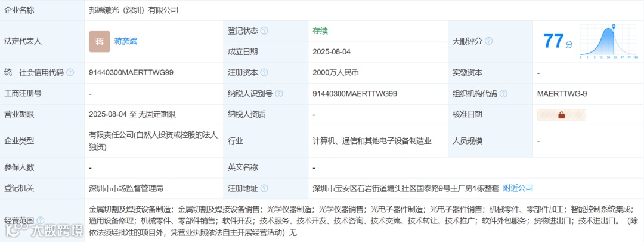This screenshot has width=644, height=242.
Task: Click the registered address 深圳市宝安区石岩街道
Action: 405,188
